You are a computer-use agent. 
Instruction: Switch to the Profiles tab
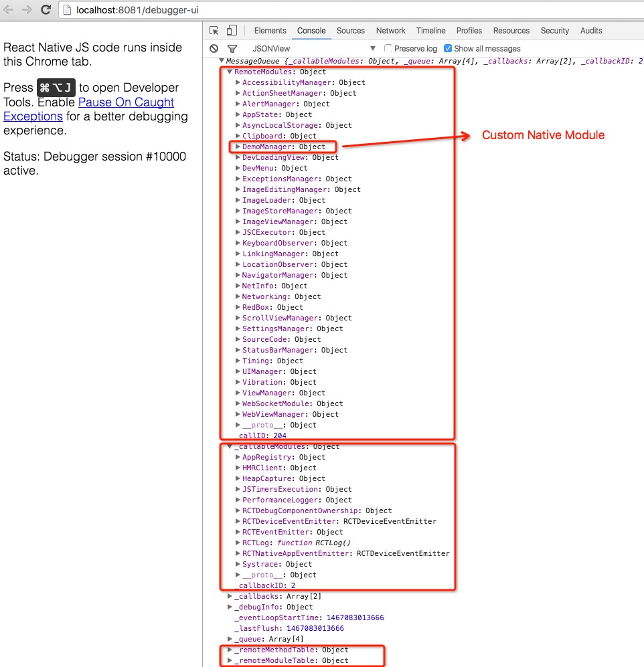point(469,31)
